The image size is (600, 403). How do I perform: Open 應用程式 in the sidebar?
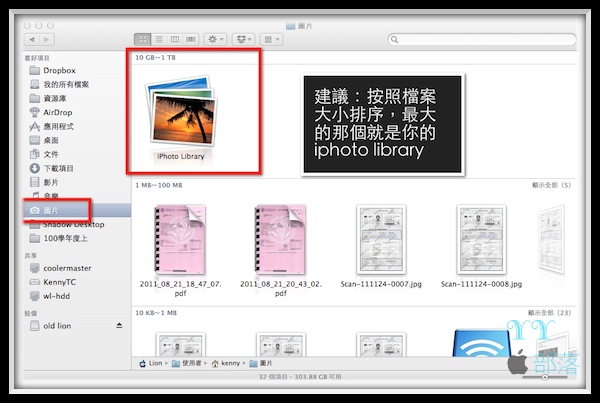[51, 126]
